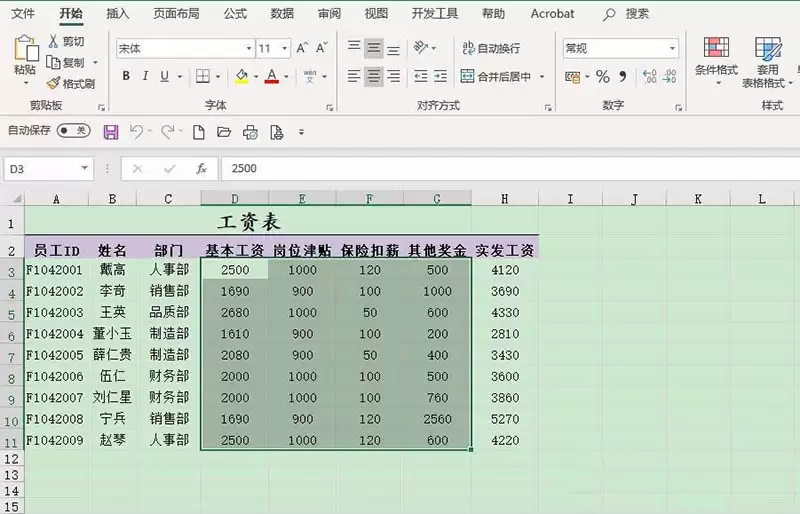Click the Percent style icon

tap(603, 77)
